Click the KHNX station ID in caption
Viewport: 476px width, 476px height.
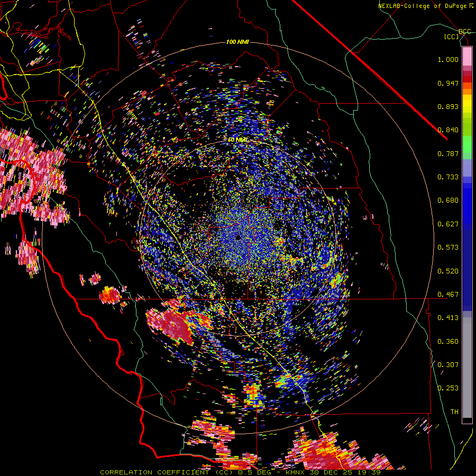(295, 472)
